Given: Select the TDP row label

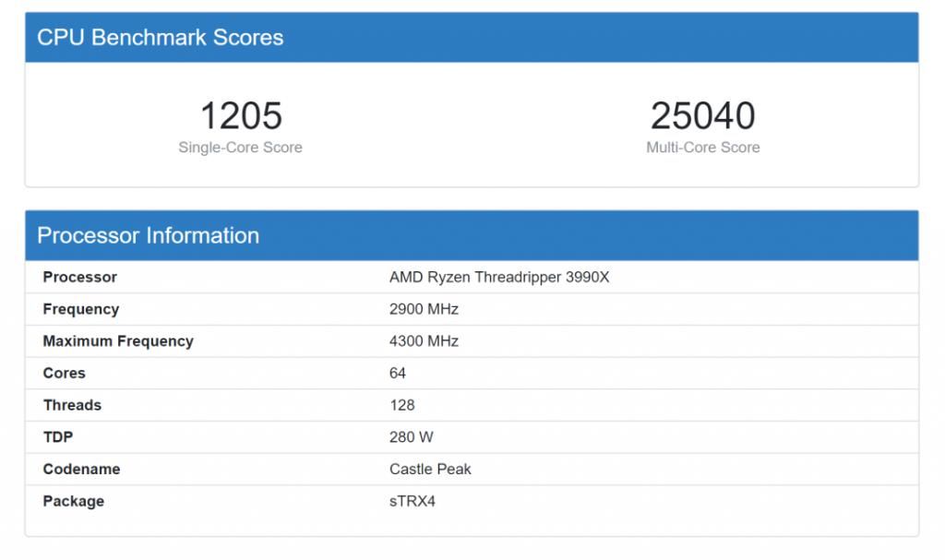Looking at the screenshot, I should (x=57, y=437).
